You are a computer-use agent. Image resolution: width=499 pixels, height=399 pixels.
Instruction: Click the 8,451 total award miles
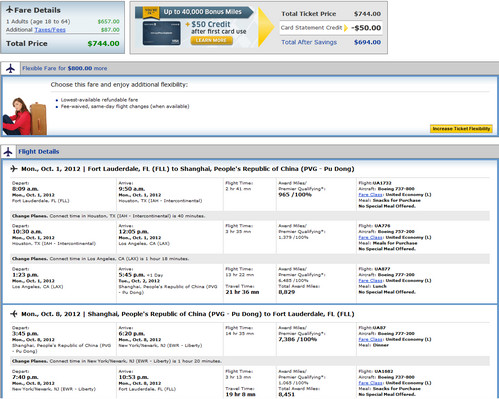[287, 394]
